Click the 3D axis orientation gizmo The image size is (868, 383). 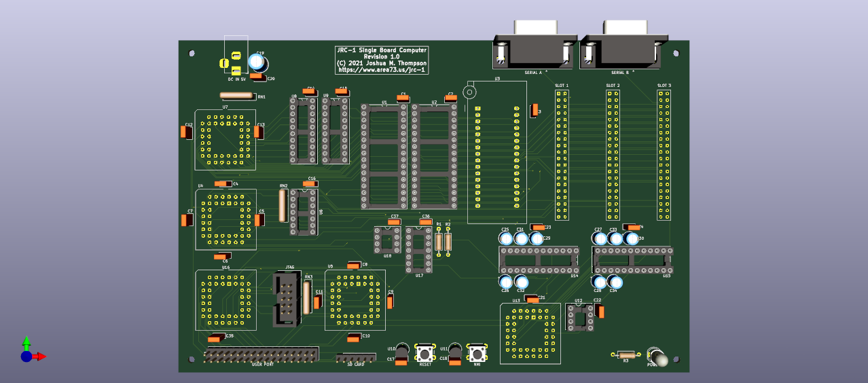[30, 351]
